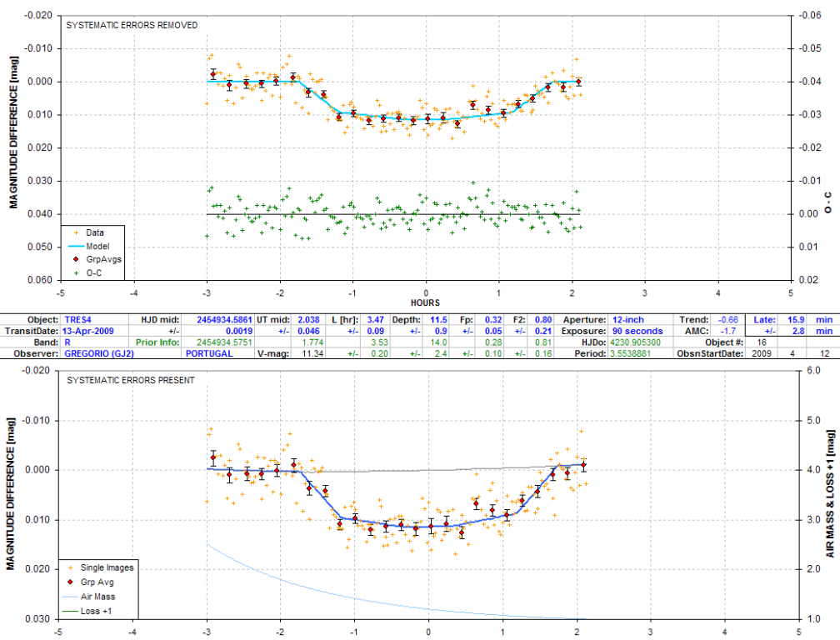
Task: Click Aperture value '12-inch'
Action: 627,320
